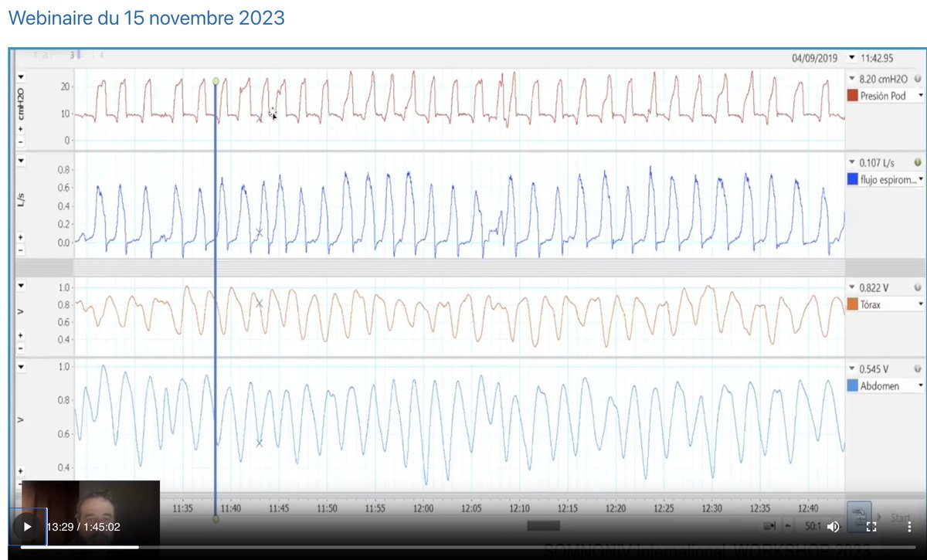Zoom in the L/s flow axis with plus
Image resolution: width=927 pixels, height=560 pixels.
tap(20, 238)
